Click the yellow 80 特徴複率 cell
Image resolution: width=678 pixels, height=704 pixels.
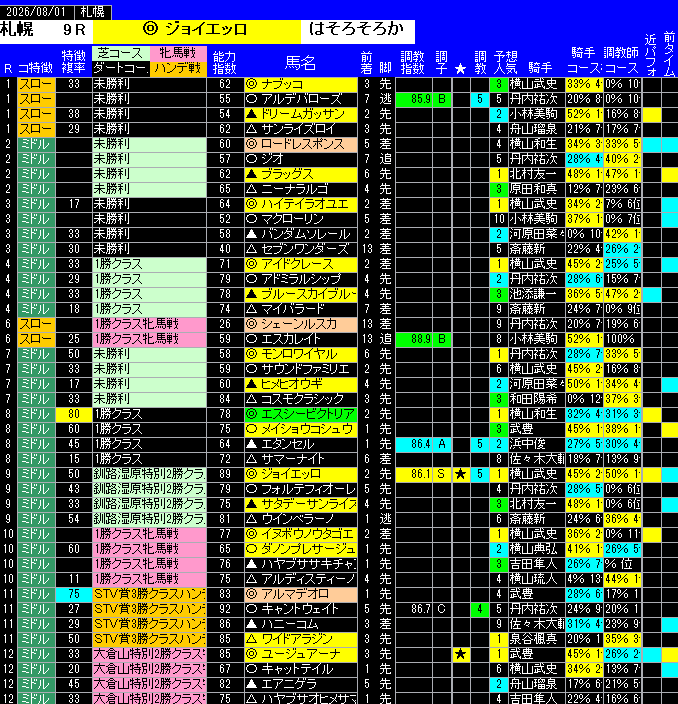[x=74, y=414]
